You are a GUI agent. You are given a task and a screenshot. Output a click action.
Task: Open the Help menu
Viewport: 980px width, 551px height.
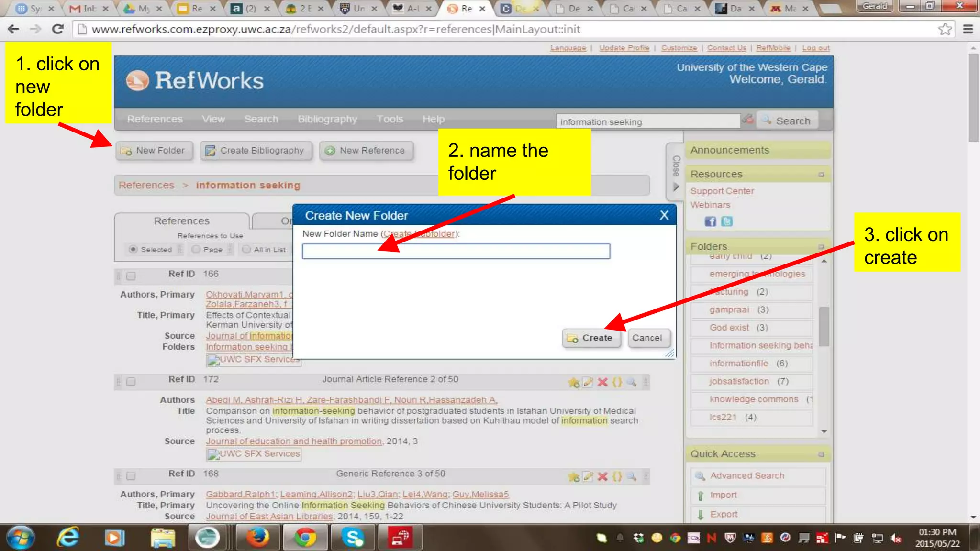[434, 119]
